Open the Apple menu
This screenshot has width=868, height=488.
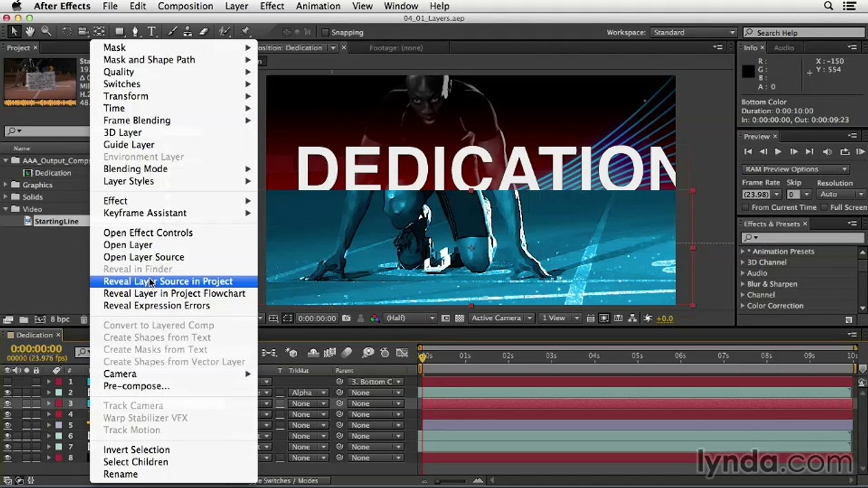click(16, 6)
